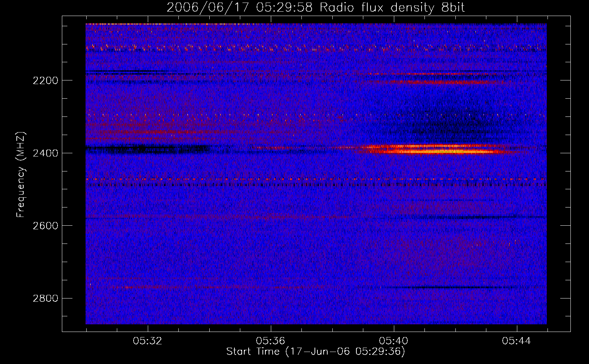The width and height of the screenshot is (589, 364).
Task: Click the 05:32 time tick label
Action: click(x=147, y=341)
